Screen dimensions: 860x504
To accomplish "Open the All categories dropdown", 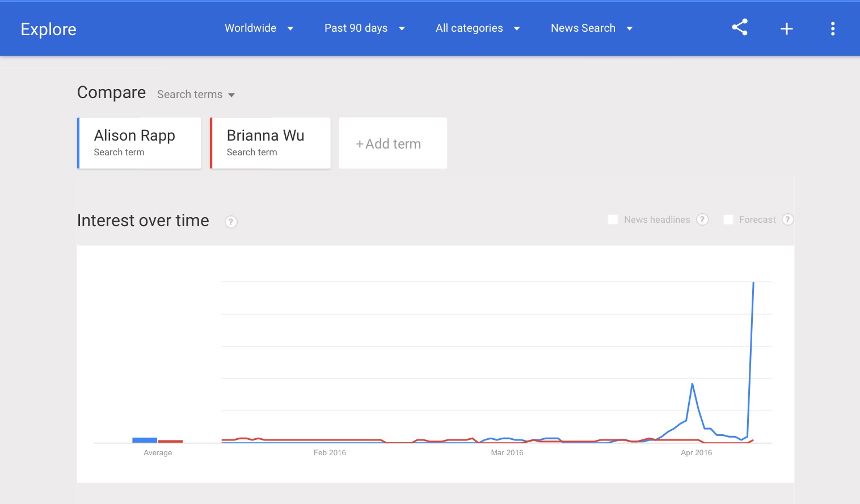I will point(477,28).
